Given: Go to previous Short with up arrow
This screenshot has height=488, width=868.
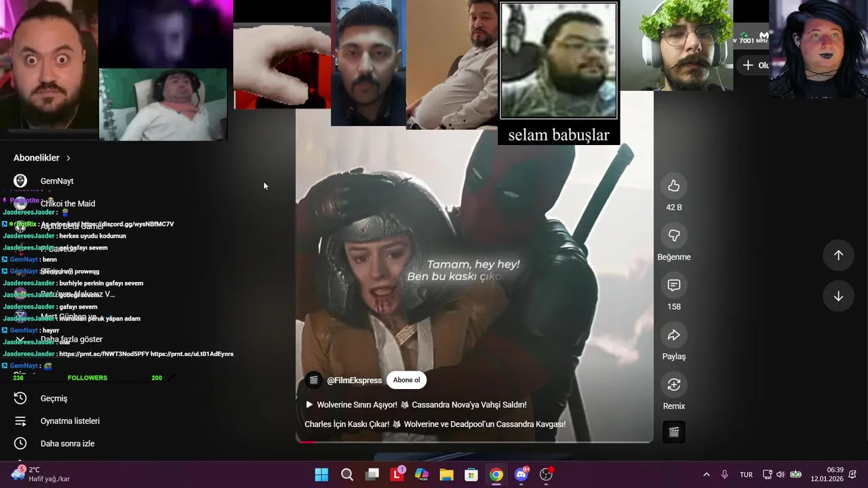Looking at the screenshot, I should pos(838,256).
